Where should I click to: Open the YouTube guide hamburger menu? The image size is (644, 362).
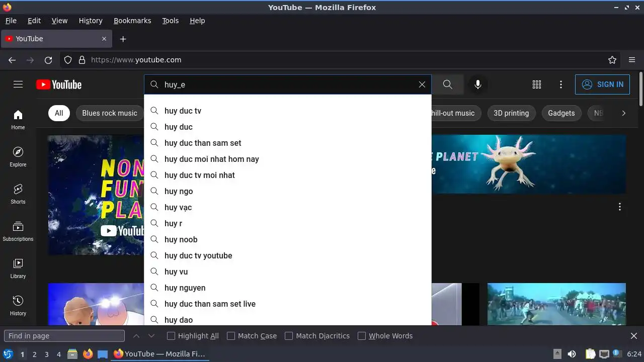point(18,84)
